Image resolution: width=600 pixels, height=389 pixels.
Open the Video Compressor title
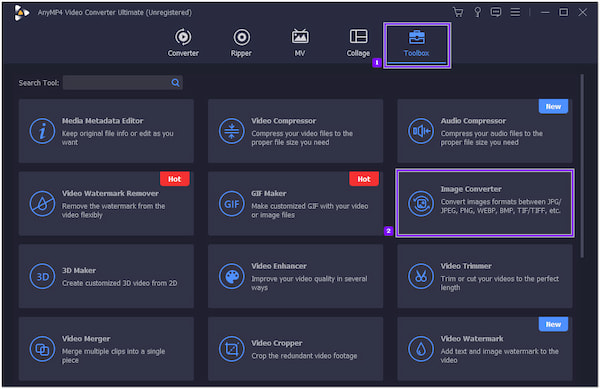(x=284, y=121)
